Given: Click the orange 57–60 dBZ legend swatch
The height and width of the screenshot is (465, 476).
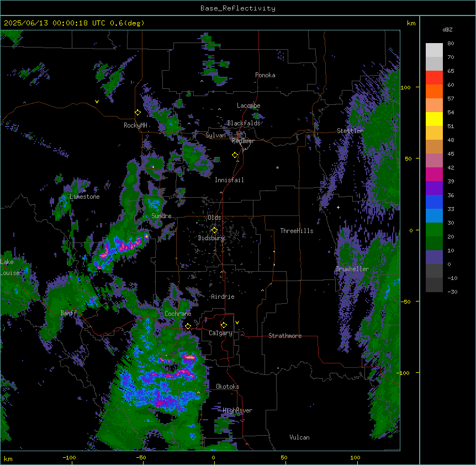Looking at the screenshot, I should click(x=434, y=91).
